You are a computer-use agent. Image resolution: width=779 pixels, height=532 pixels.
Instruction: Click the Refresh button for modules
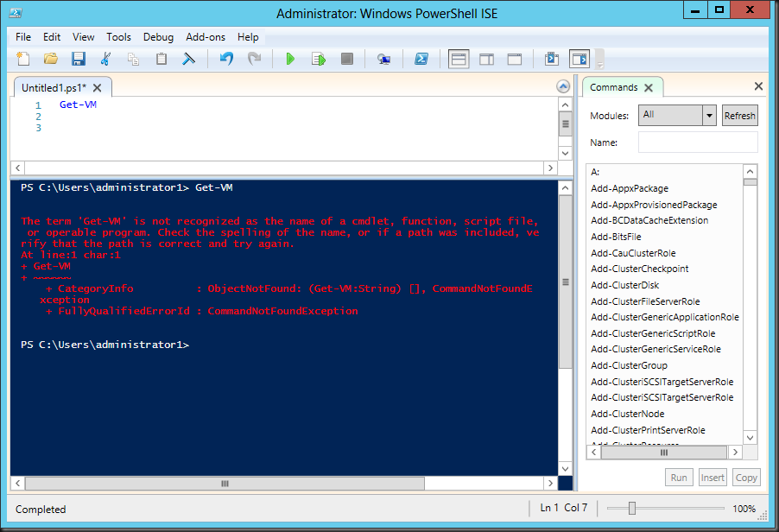point(740,115)
